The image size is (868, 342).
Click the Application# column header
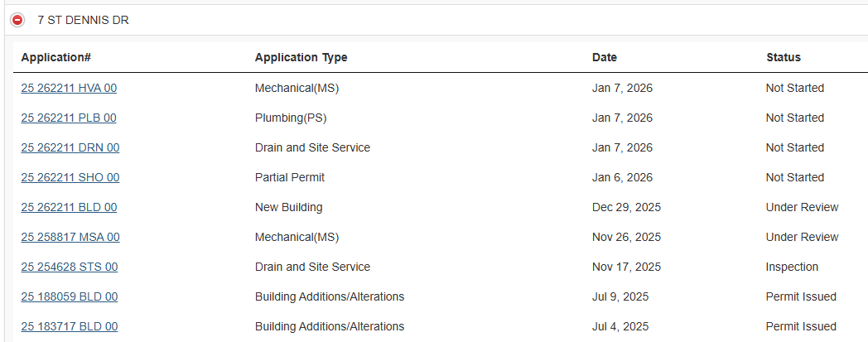tap(55, 57)
